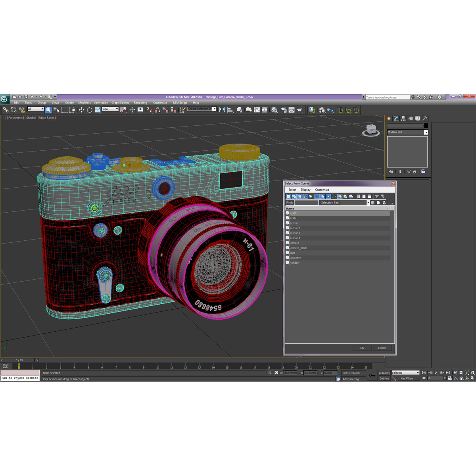476x476 pixels.
Task: Open the Customize menu in Select From Scene
Action: tap(322, 190)
